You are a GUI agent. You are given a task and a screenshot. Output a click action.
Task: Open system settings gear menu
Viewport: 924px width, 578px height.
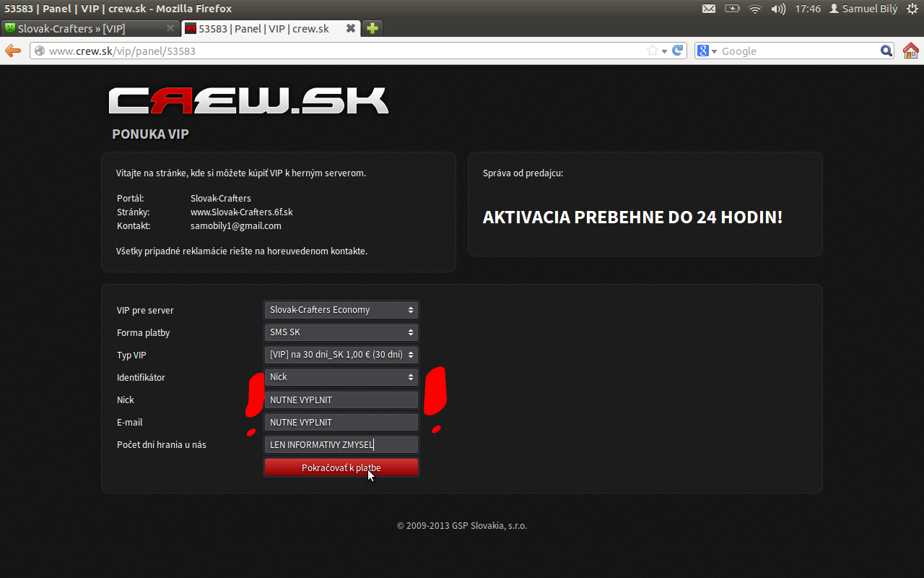pyautogui.click(x=912, y=9)
